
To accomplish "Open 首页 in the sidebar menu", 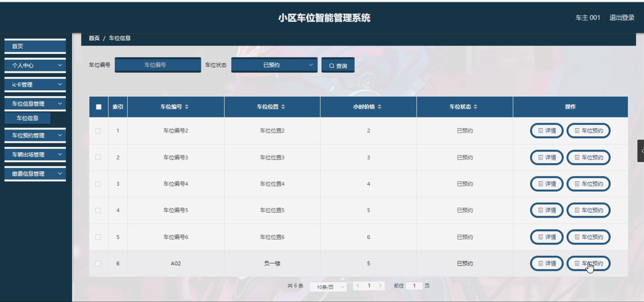I will coord(35,46).
